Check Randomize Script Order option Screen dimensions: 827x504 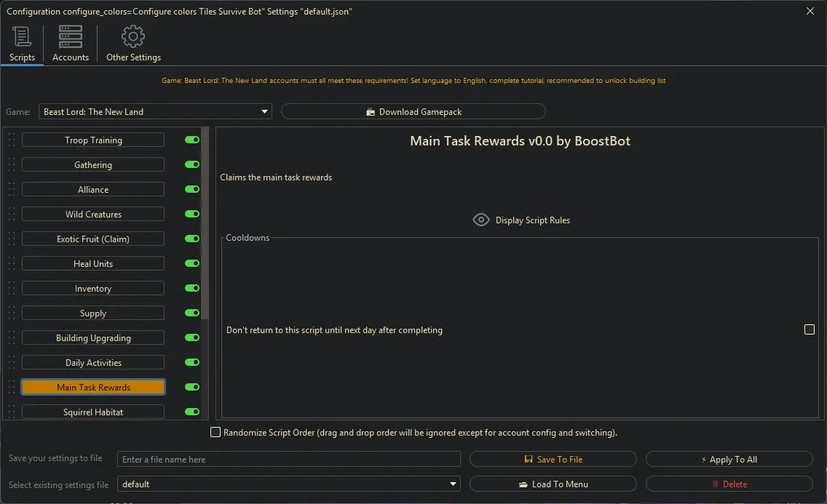coord(215,432)
